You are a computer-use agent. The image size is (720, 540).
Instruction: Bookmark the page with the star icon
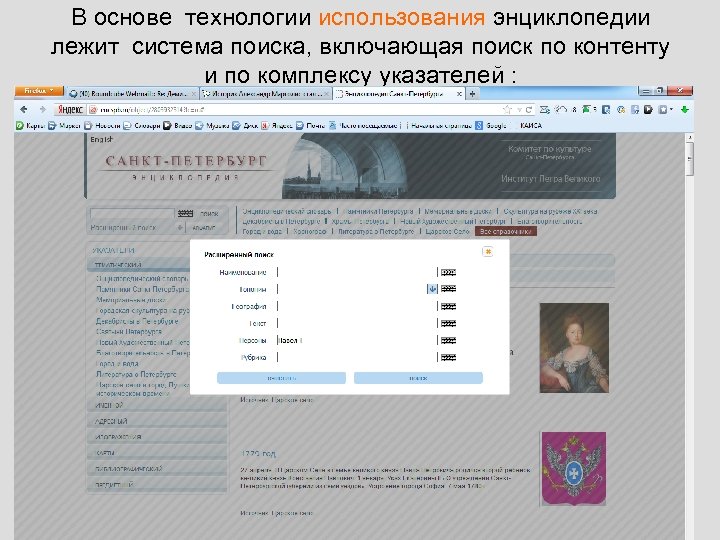[507, 110]
